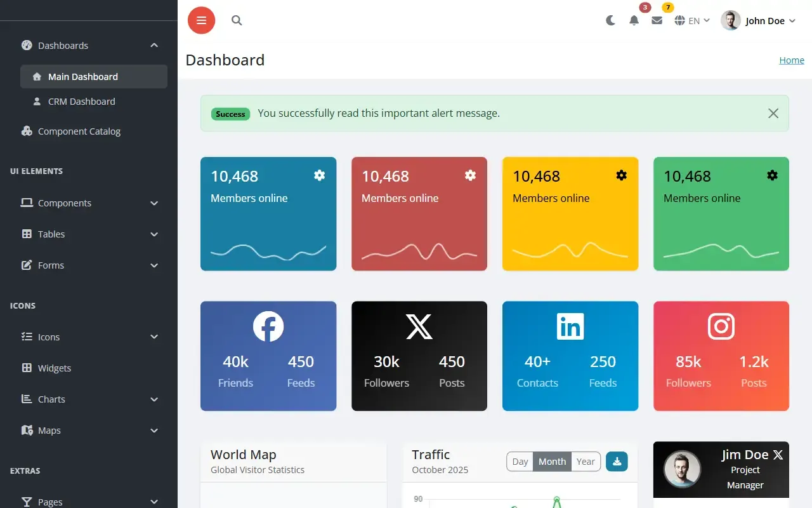Open John Doe user menu
The image size is (812, 508).
(x=758, y=20)
